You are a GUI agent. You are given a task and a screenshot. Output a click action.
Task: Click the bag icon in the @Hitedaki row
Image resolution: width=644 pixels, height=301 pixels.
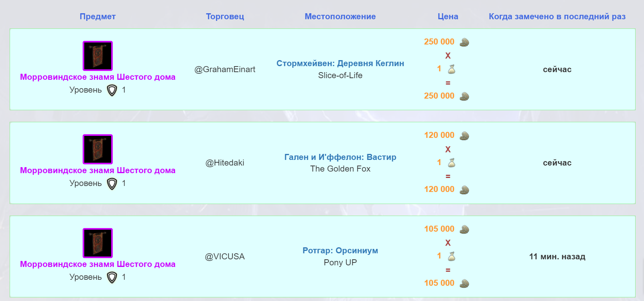(451, 163)
